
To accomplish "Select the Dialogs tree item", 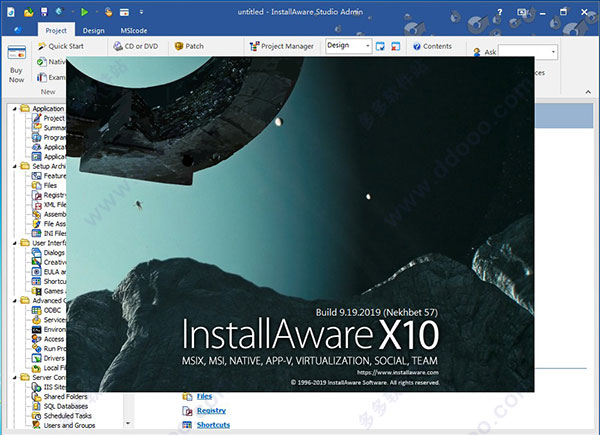I will point(48,253).
